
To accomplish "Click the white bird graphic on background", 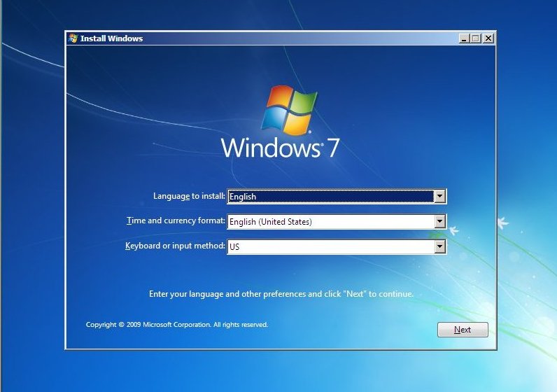I will [x=502, y=223].
